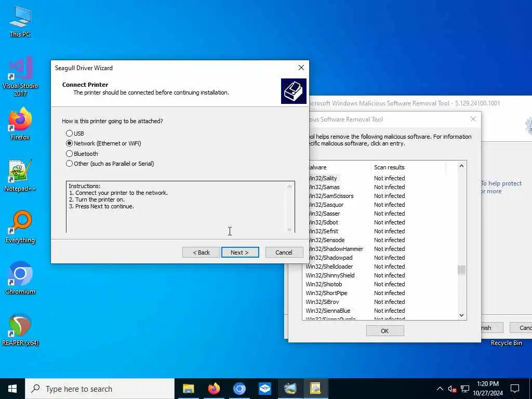Switch to Seagull Driver Wizard taskbar button

pyautogui.click(x=315, y=389)
